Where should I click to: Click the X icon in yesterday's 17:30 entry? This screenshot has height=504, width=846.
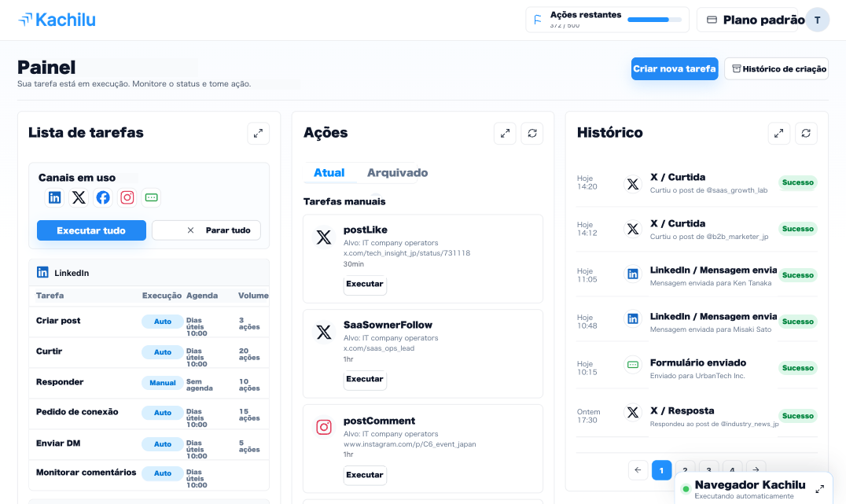click(x=633, y=413)
